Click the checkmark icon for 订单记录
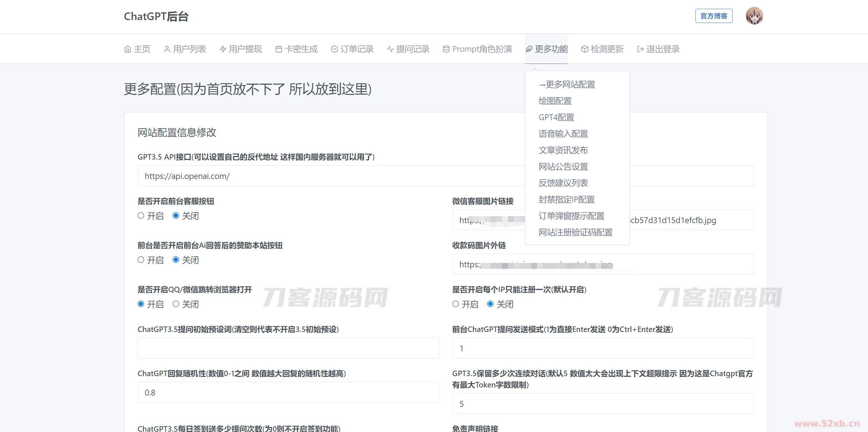 pos(334,49)
